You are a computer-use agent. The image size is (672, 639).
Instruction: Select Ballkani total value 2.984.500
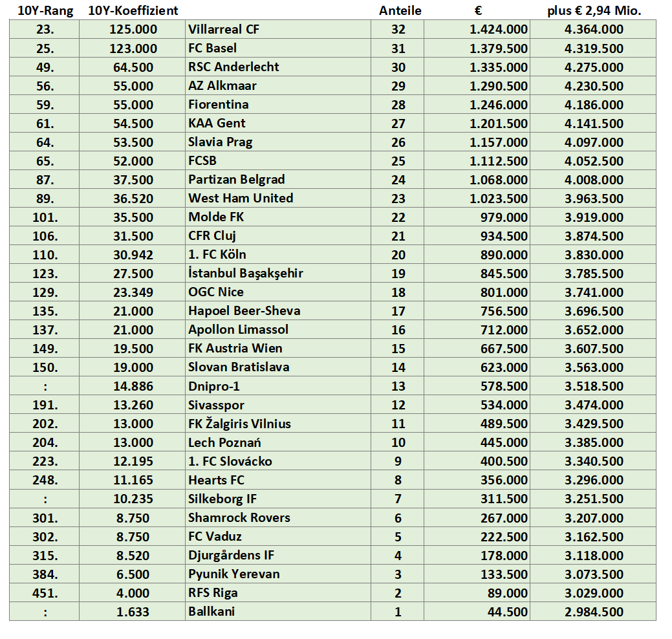tap(593, 612)
